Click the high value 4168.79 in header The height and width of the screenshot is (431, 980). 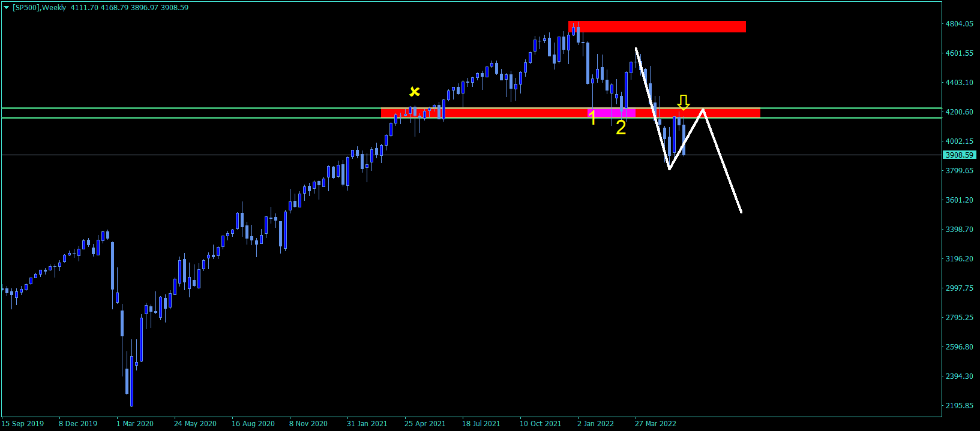point(114,8)
